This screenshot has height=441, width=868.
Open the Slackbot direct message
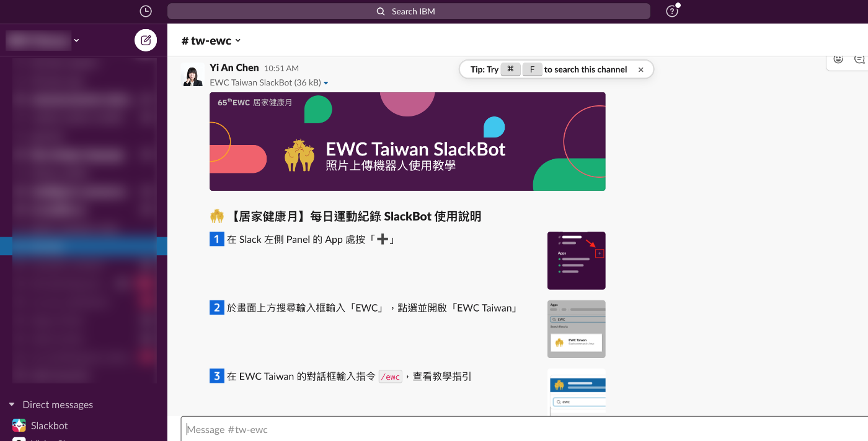(x=50, y=426)
